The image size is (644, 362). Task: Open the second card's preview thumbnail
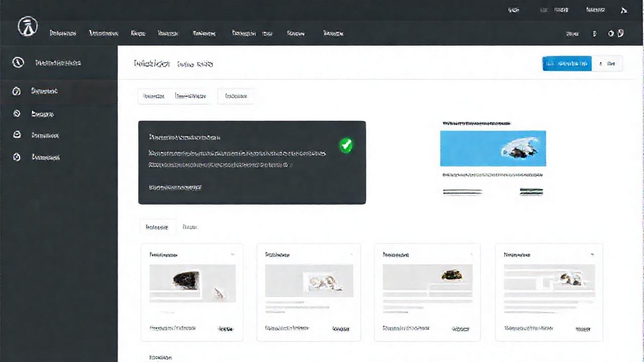point(309,281)
